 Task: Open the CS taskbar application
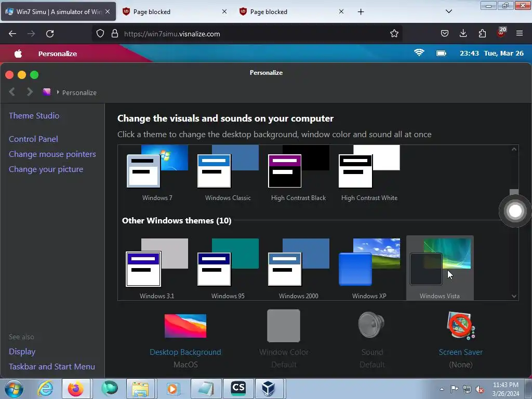[x=238, y=389]
